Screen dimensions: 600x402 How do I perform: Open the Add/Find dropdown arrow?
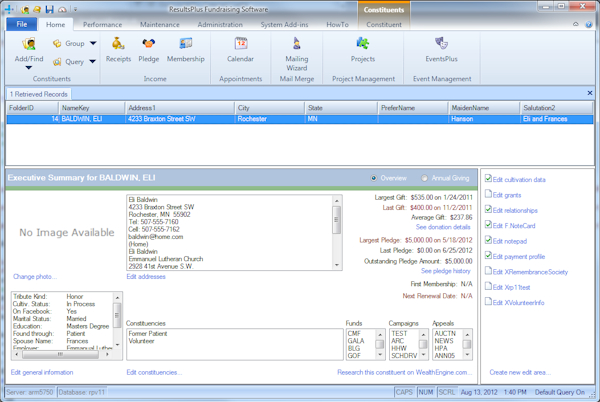point(29,68)
